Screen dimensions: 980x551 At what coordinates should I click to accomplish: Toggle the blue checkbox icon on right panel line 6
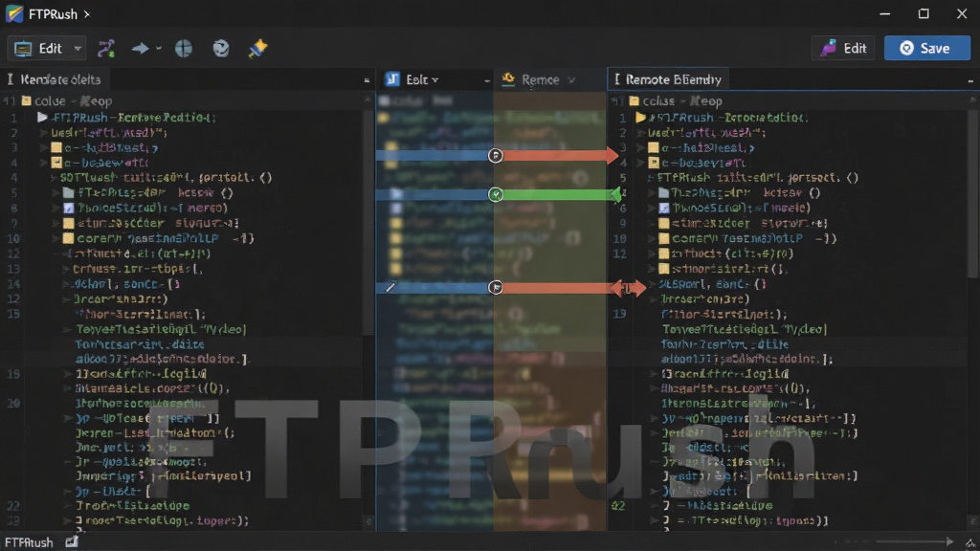tap(664, 208)
